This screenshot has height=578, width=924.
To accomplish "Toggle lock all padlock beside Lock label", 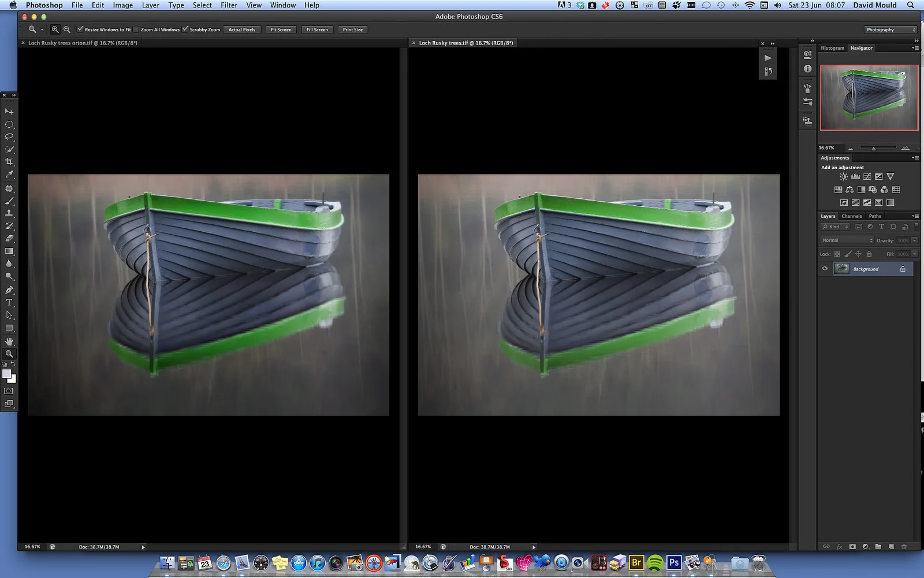I will (869, 254).
